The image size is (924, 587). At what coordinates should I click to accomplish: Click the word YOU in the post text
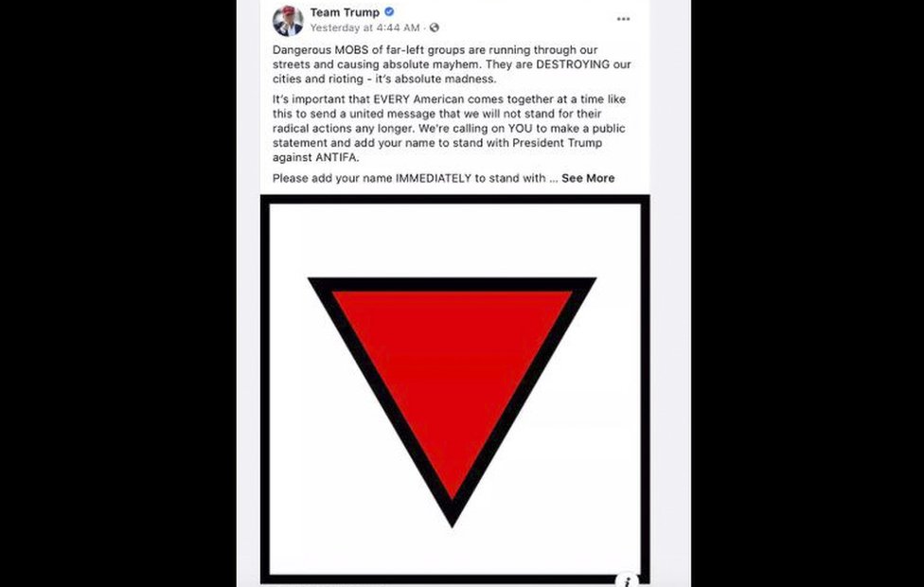click(519, 129)
